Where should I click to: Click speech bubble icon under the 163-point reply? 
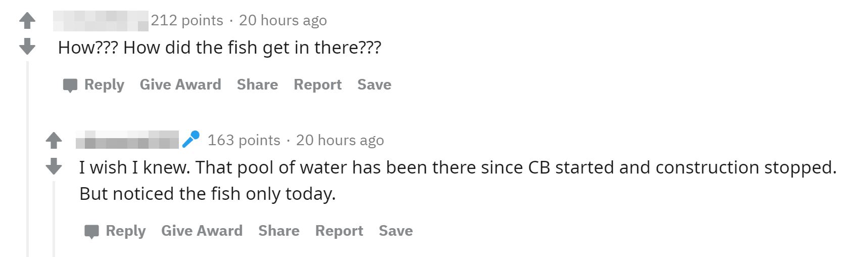(91, 231)
